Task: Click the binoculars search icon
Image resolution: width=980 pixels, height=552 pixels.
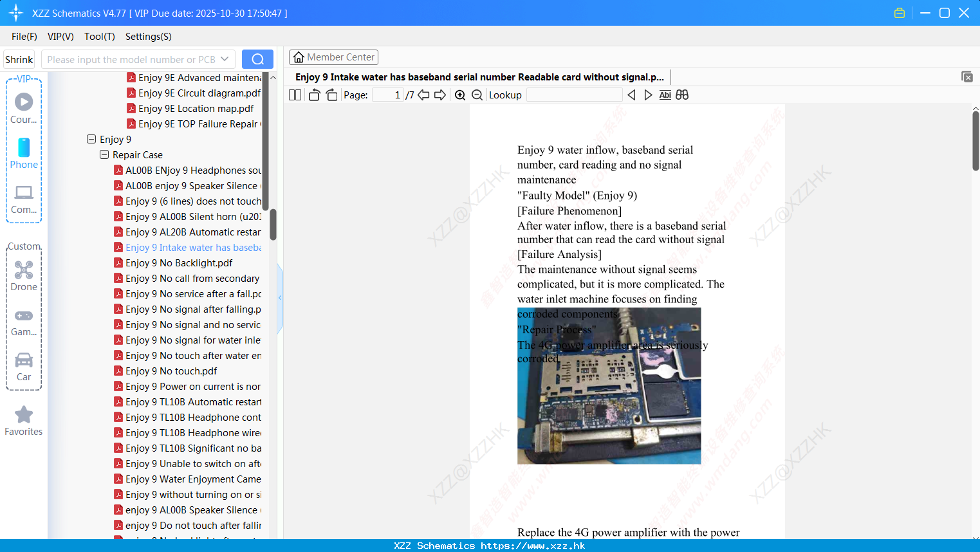Action: pos(682,95)
